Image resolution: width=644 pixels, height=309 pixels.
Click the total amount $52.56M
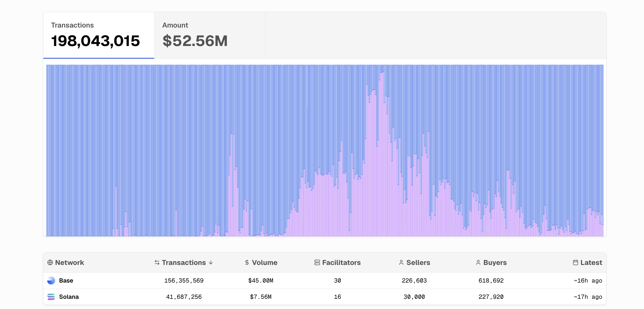(195, 41)
